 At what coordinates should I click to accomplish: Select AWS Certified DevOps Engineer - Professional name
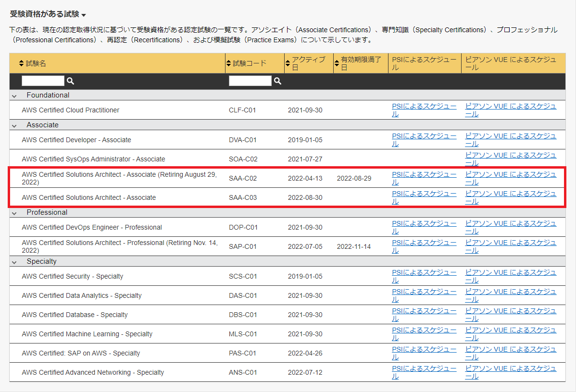pyautogui.click(x=92, y=227)
